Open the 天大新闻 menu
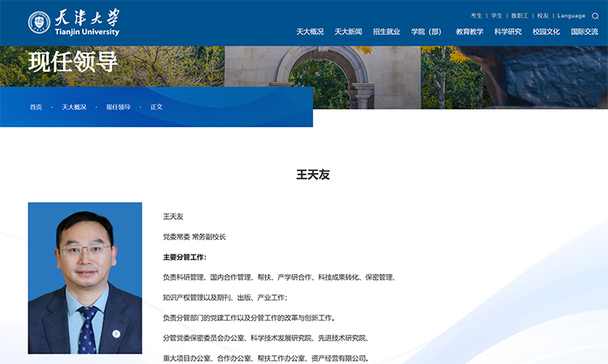 (x=348, y=32)
